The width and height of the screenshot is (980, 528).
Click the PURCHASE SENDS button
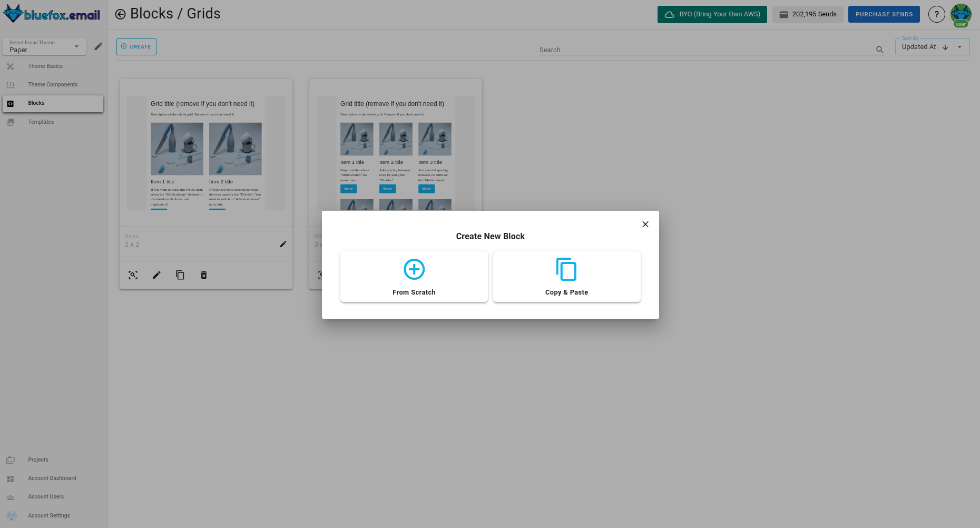pyautogui.click(x=884, y=14)
